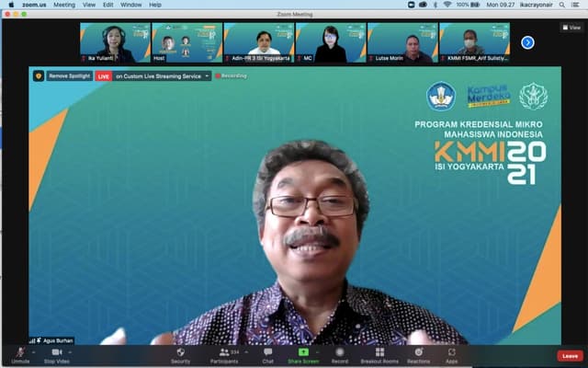Select Ika Yulianti's video thumbnail
588x368 pixels.
click(x=115, y=42)
